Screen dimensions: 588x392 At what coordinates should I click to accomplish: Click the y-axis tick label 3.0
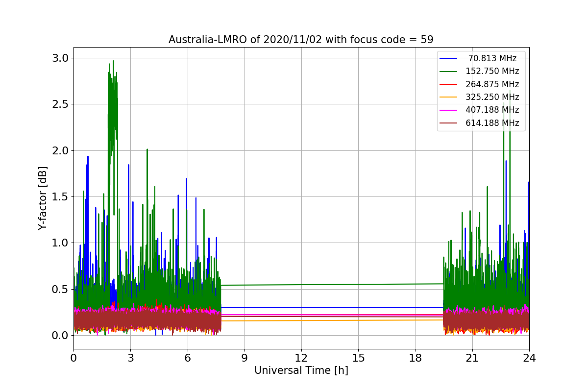(61, 58)
